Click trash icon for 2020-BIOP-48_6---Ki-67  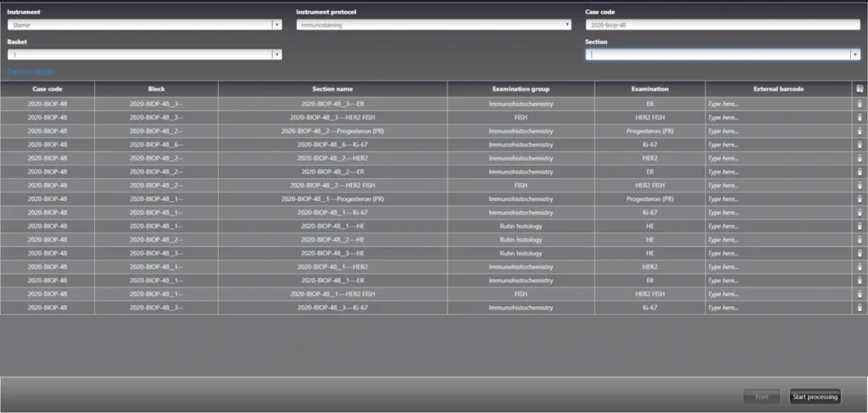point(860,144)
